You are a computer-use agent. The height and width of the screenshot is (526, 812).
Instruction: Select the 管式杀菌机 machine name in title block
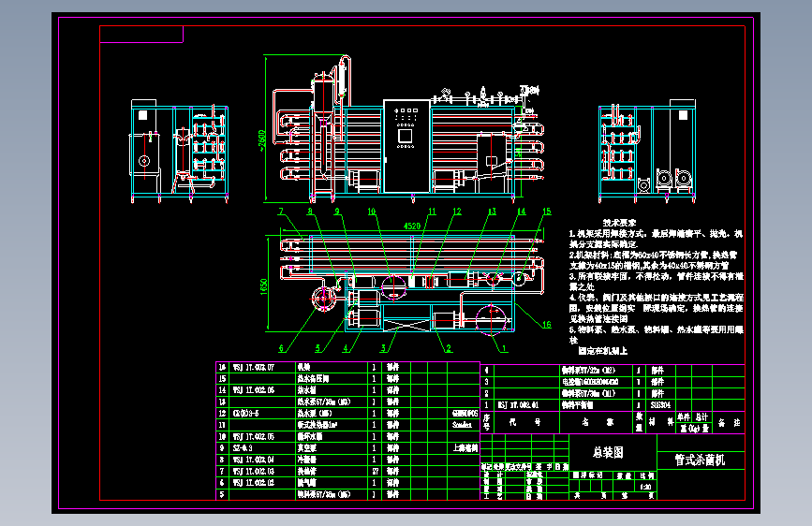(700, 460)
